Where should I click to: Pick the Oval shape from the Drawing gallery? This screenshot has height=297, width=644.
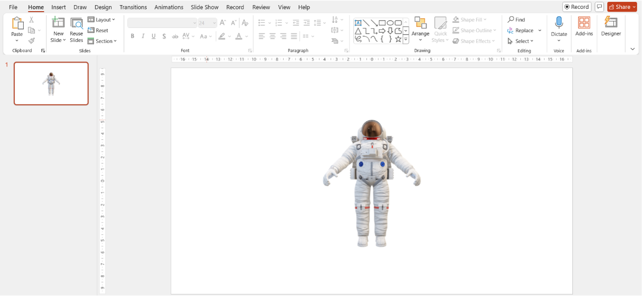coord(390,22)
